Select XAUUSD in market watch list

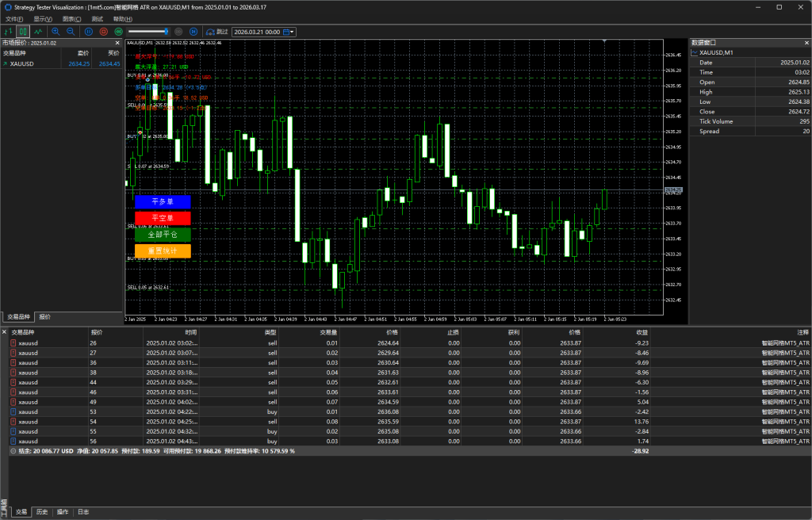(22, 63)
